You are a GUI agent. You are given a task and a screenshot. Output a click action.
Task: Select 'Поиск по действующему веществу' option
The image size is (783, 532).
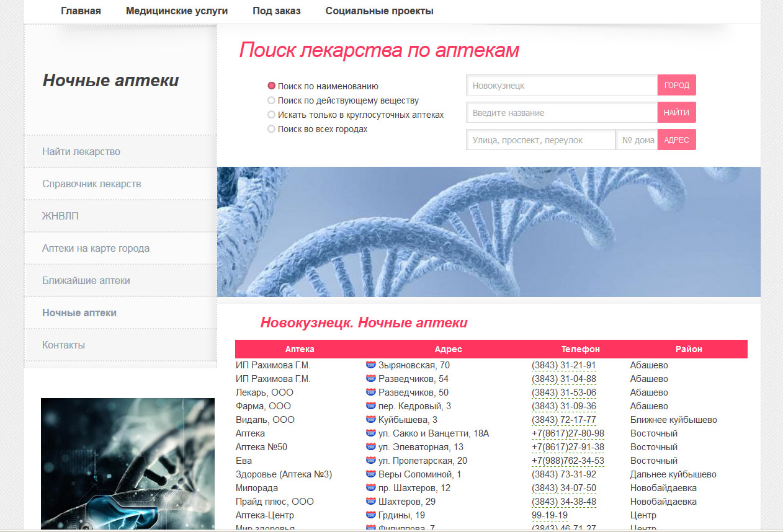[271, 100]
